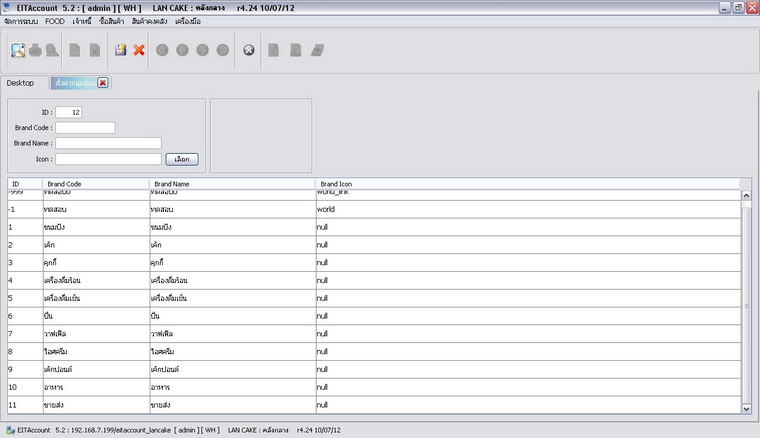The image size is (760, 438).
Task: Click 'world' in Brand Icon column
Action: (326, 209)
